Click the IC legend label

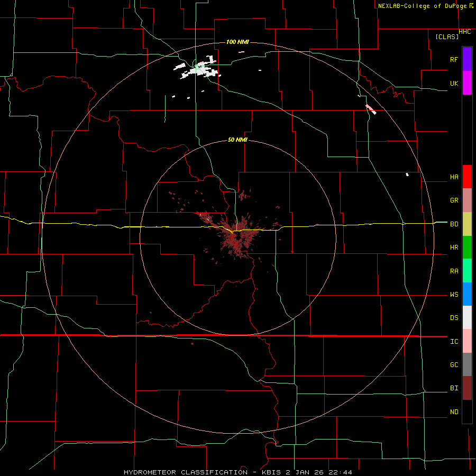pos(454,342)
